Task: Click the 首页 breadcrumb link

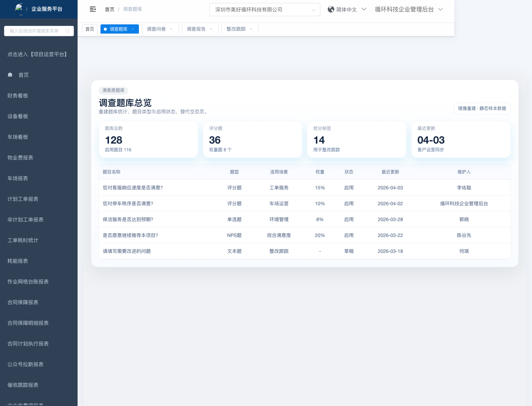Action: pos(110,9)
